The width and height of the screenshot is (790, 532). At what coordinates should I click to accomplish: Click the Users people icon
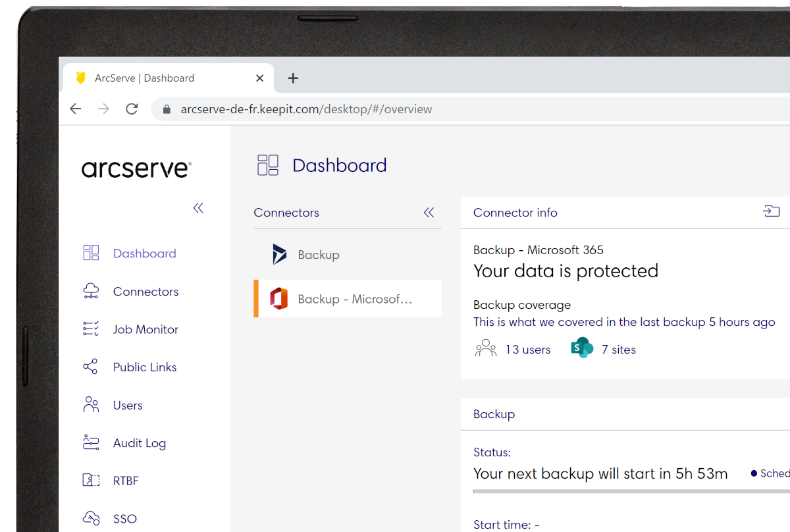91,405
